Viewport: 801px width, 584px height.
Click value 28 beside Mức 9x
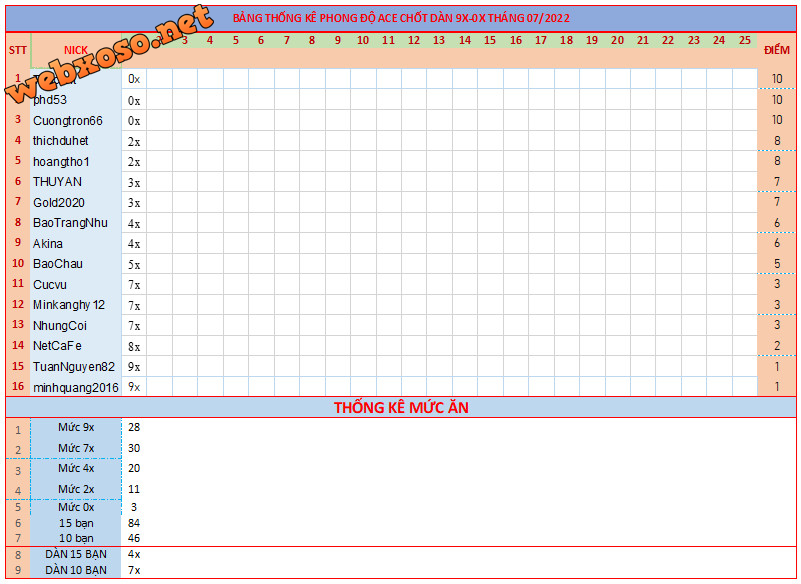click(x=134, y=427)
